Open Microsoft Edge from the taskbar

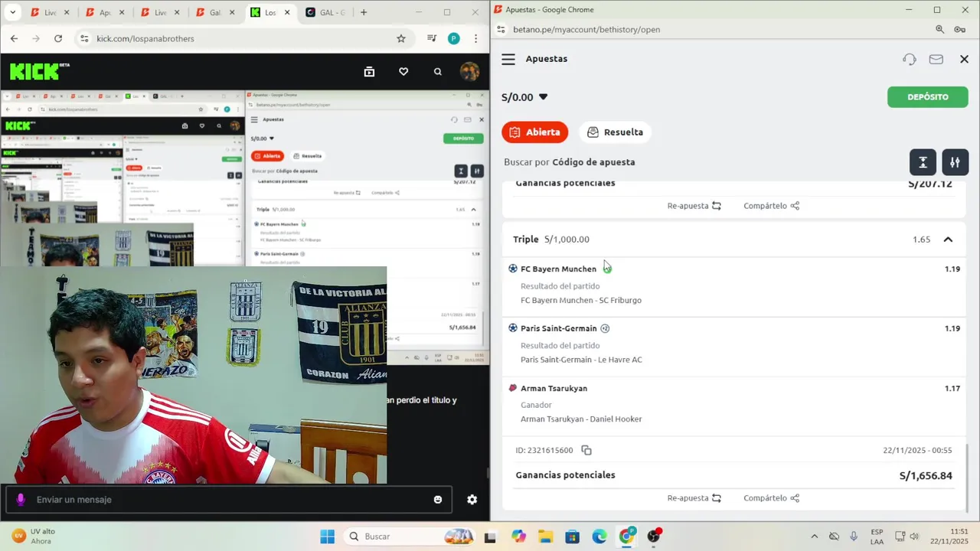[x=599, y=536]
